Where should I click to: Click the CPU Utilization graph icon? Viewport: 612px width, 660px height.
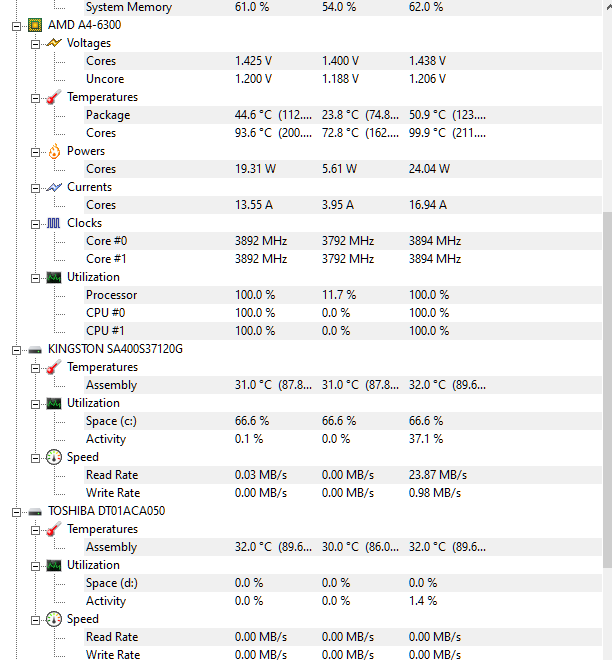pyautogui.click(x=53, y=277)
